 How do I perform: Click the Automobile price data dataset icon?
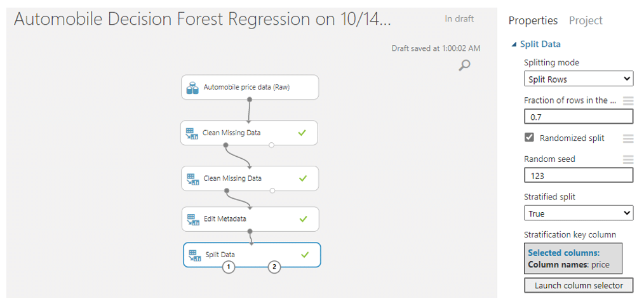(x=192, y=88)
